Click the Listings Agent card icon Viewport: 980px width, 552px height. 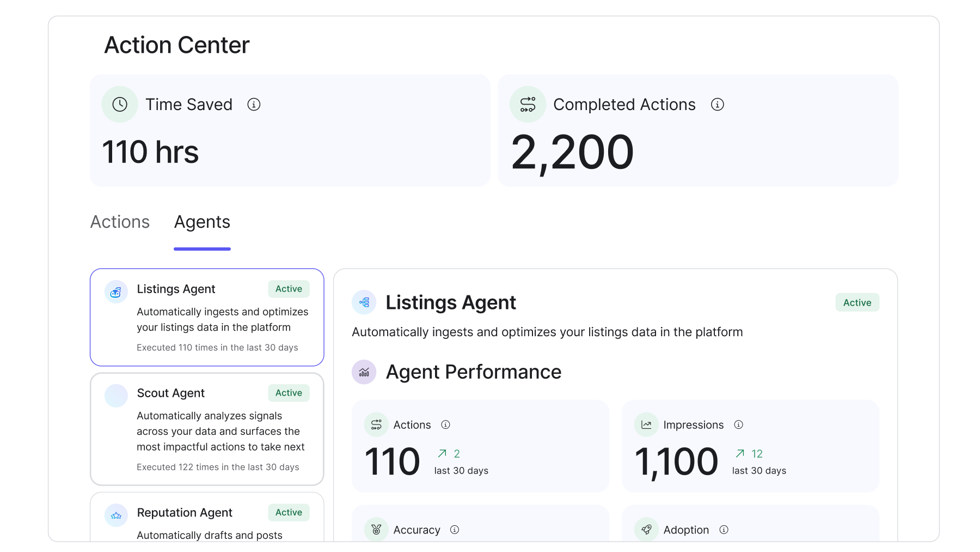[116, 292]
